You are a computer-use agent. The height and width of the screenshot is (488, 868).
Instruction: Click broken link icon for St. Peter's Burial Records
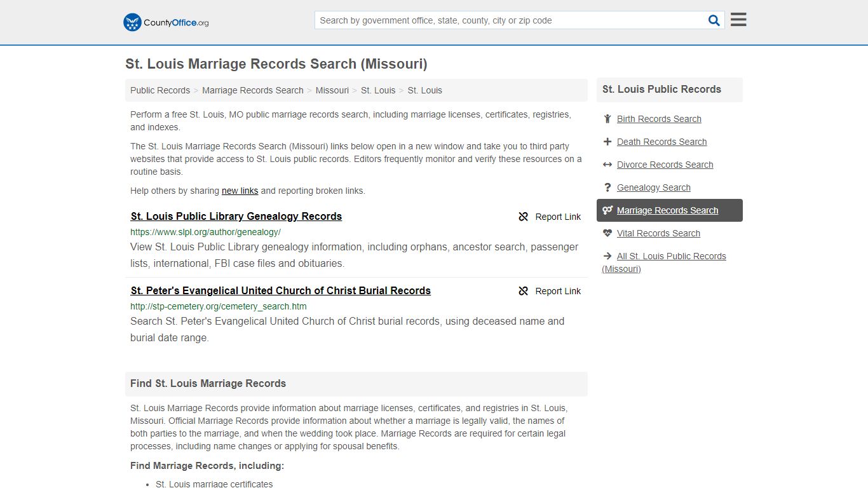pyautogui.click(x=524, y=291)
